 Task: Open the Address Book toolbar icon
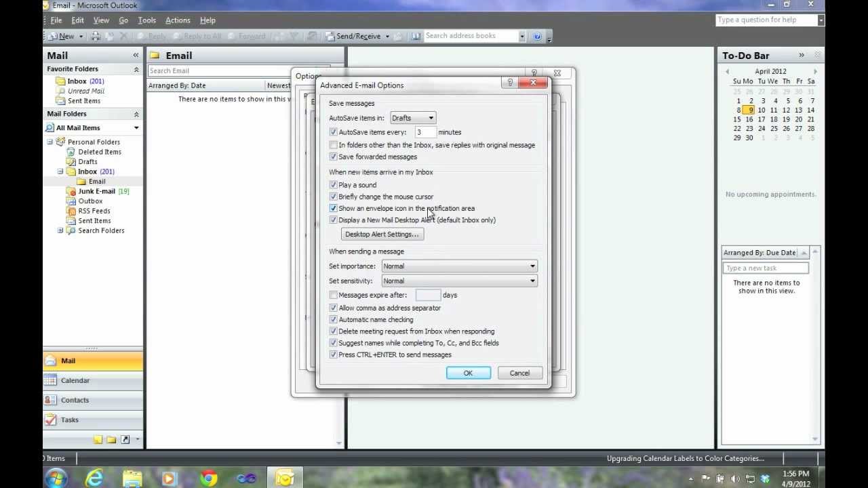coord(416,36)
